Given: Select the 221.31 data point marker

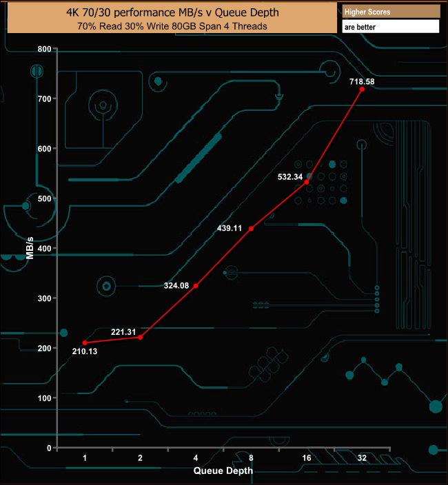Looking at the screenshot, I should click(141, 338).
